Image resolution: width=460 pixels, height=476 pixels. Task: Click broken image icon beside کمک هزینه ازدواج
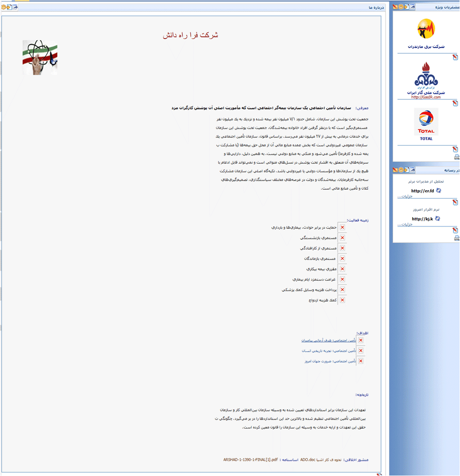tap(342, 300)
